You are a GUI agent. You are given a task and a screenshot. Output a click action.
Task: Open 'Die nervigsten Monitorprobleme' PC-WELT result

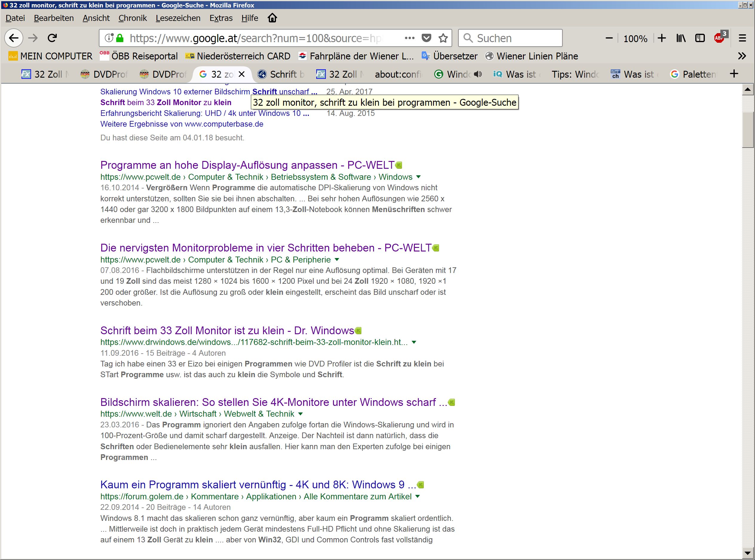[x=266, y=248]
